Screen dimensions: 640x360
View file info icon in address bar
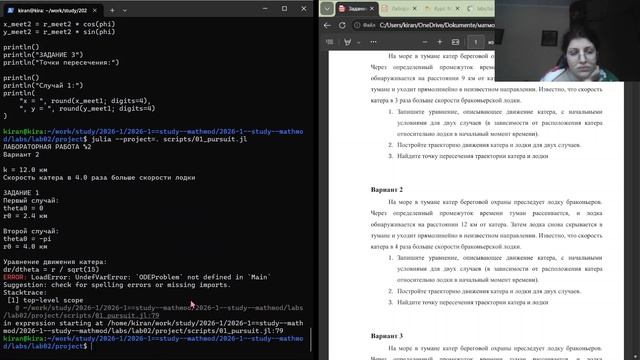pos(357,25)
